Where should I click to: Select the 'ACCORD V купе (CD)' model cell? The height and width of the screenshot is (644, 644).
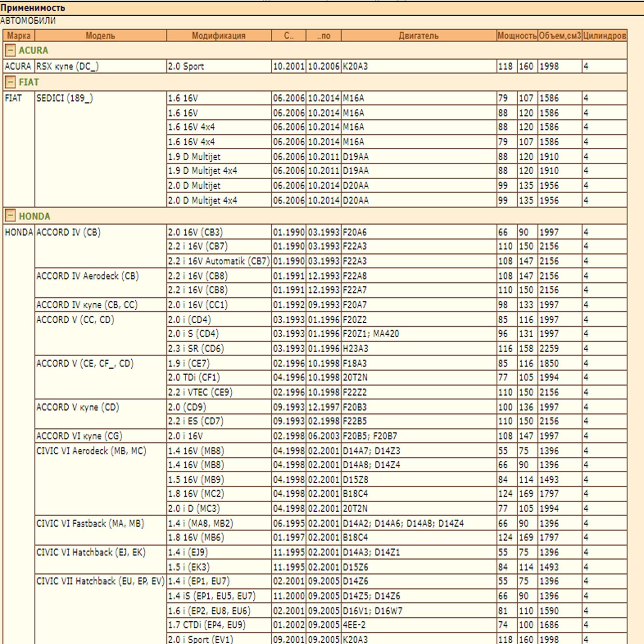pos(100,414)
